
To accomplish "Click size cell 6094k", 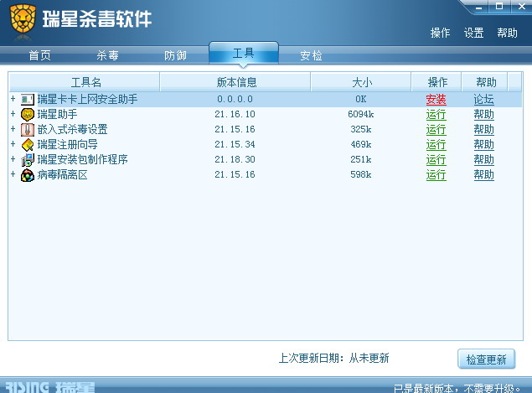I will tap(360, 114).
